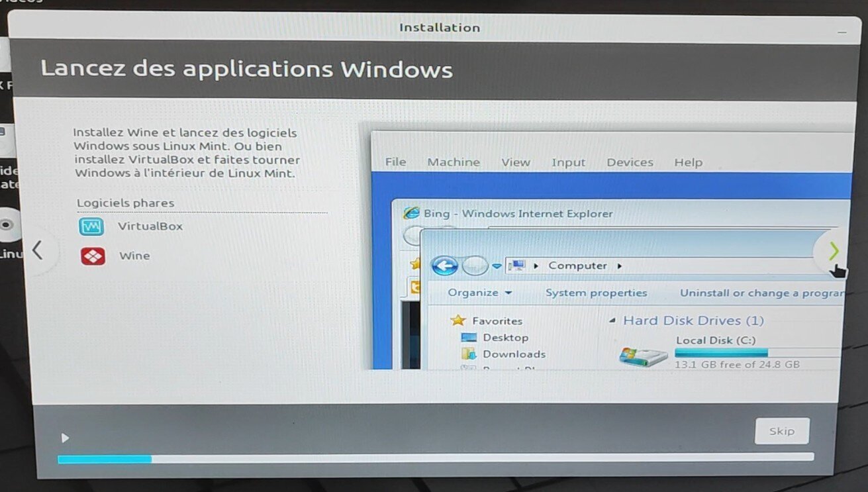The height and width of the screenshot is (492, 868).
Task: Click the 'Wine' label text
Action: click(134, 256)
